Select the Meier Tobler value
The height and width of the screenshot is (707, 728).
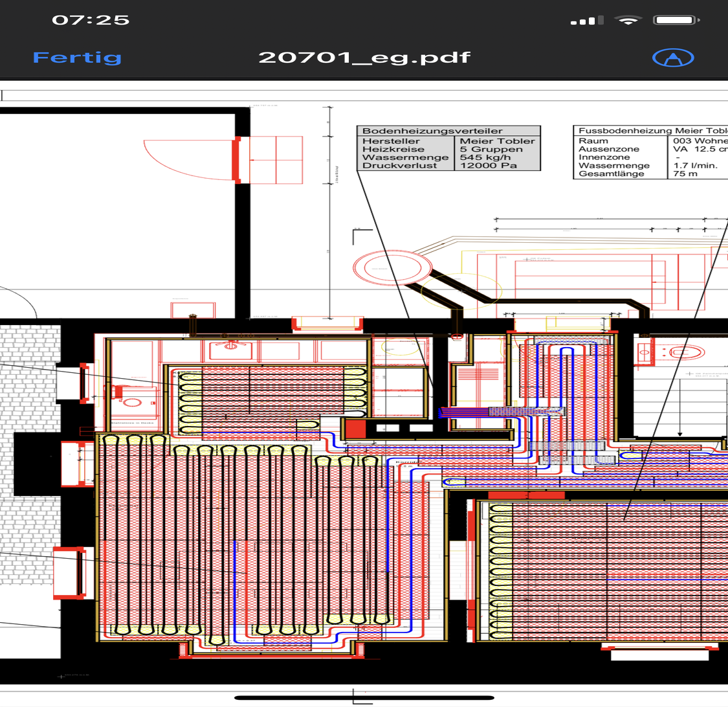(497, 140)
